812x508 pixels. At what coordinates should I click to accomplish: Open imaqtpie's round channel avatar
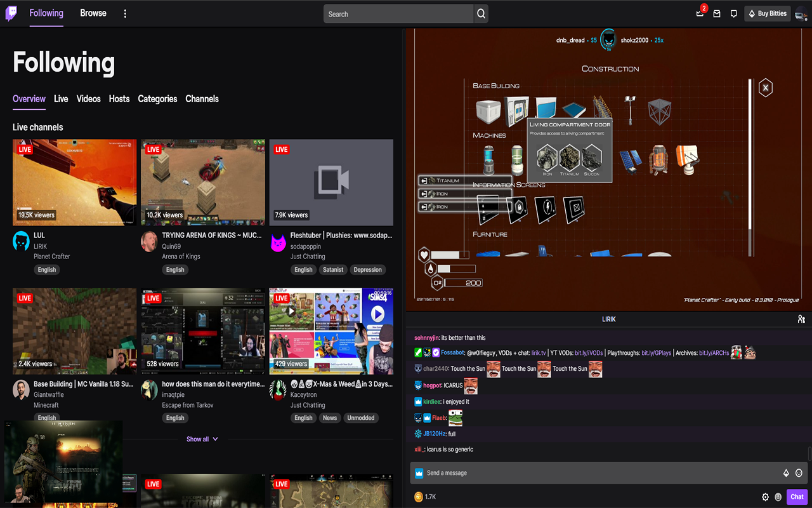pos(149,390)
